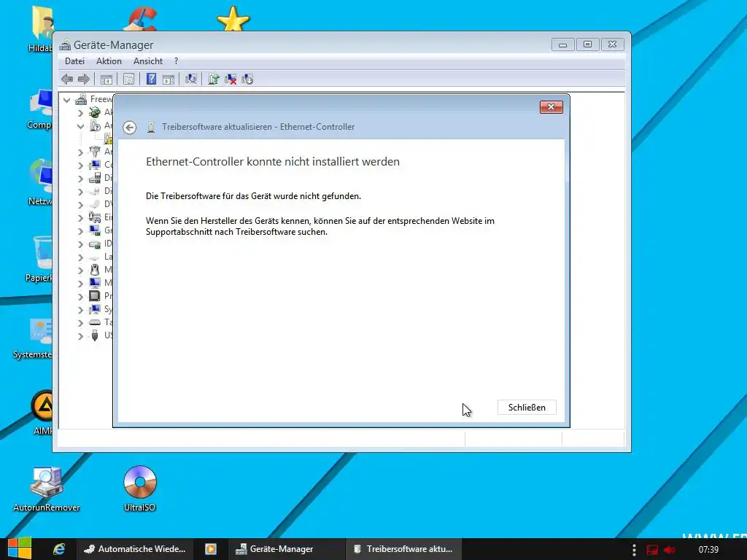Select the root computer icon in device tree

[81, 99]
